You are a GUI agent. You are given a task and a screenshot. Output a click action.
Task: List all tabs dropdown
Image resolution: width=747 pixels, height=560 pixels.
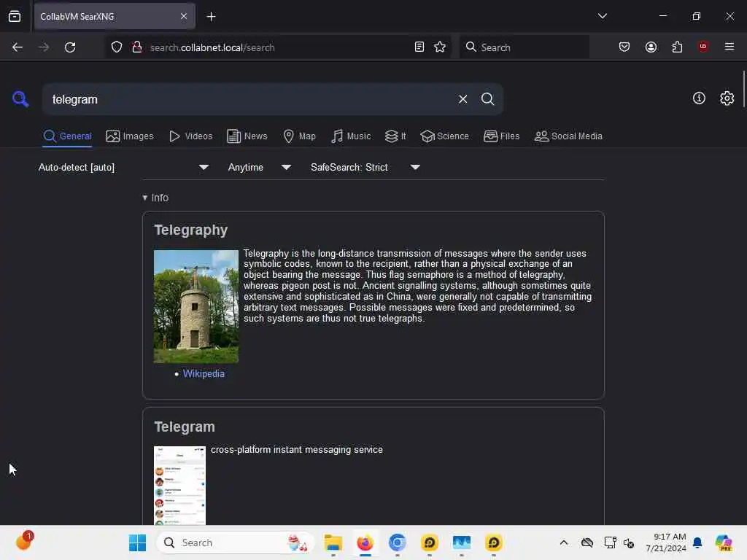pyautogui.click(x=602, y=16)
